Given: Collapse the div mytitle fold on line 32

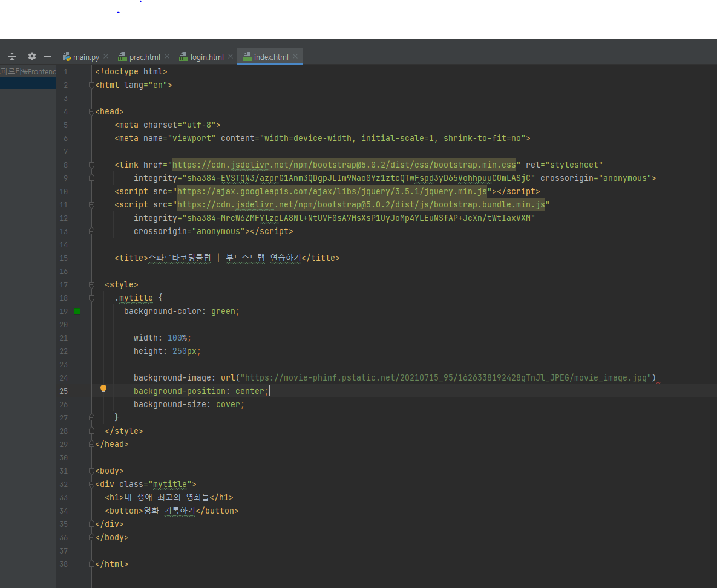Looking at the screenshot, I should point(91,484).
